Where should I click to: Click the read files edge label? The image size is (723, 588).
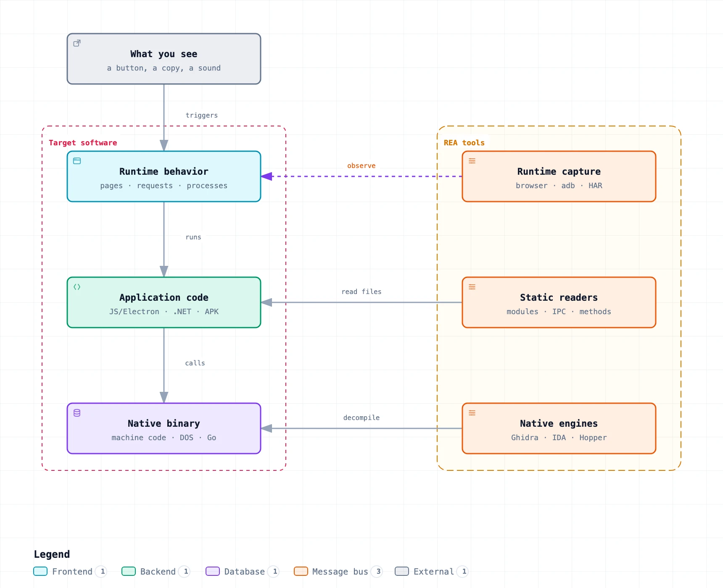(361, 291)
